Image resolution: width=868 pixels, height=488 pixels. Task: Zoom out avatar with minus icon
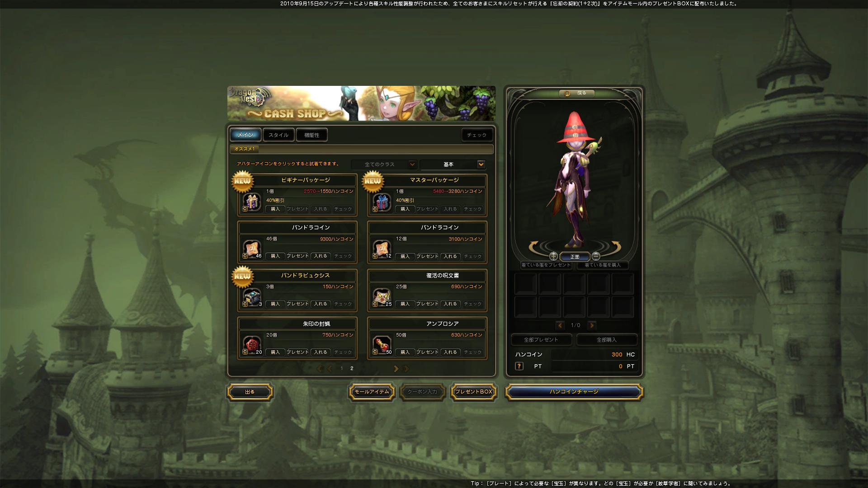pyautogui.click(x=596, y=256)
